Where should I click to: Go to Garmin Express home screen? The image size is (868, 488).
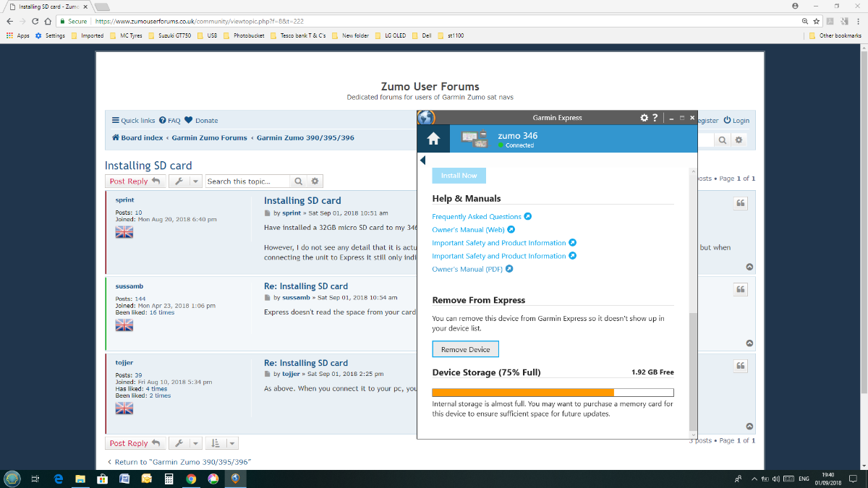433,139
